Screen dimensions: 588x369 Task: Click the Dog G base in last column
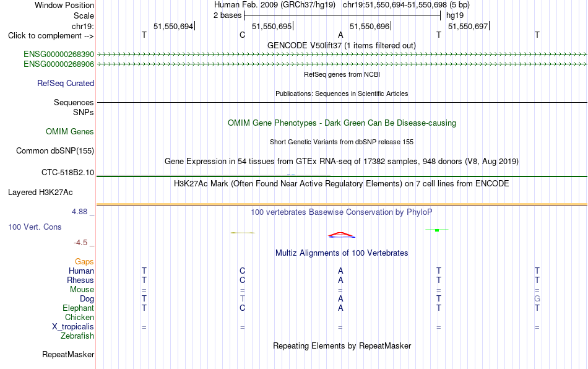537,299
